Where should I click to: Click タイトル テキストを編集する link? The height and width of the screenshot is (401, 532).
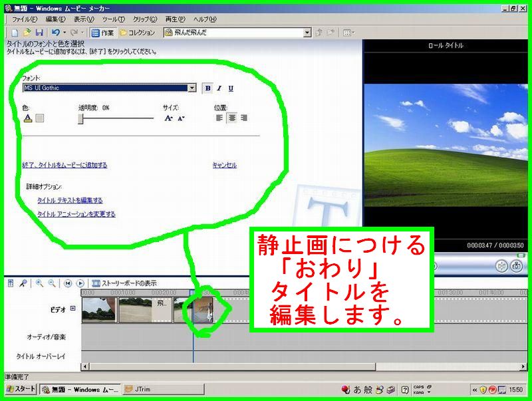(x=70, y=200)
